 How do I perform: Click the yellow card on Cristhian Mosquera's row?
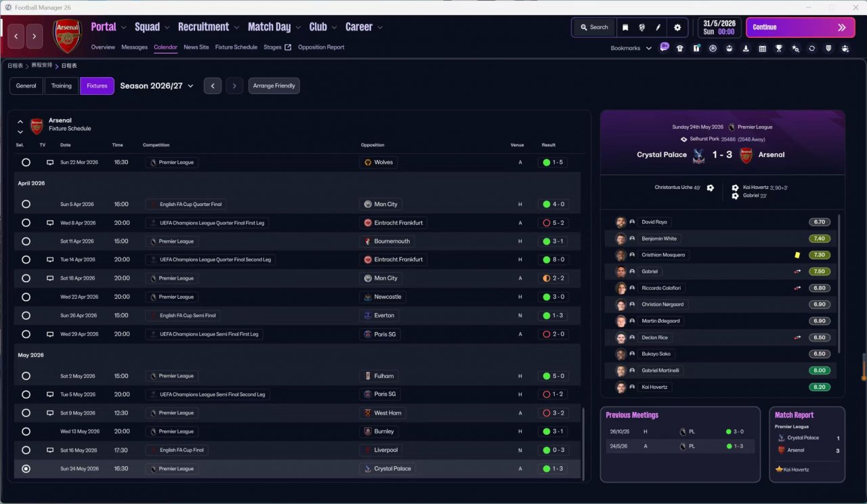(797, 255)
